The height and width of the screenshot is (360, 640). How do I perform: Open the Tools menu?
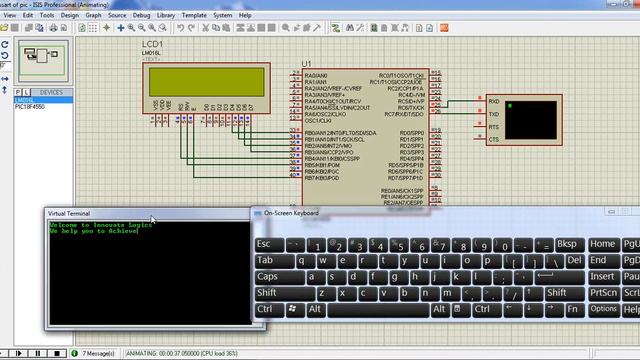point(47,15)
